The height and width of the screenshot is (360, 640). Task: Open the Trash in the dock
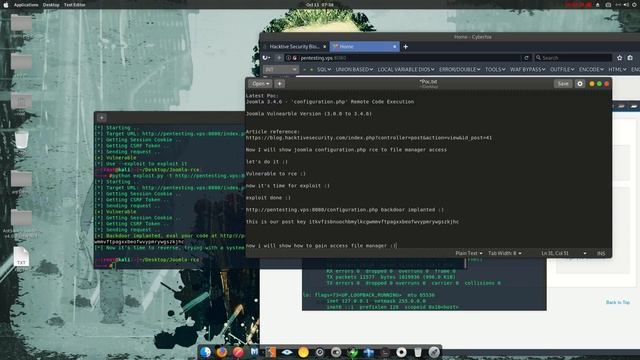tap(418, 352)
